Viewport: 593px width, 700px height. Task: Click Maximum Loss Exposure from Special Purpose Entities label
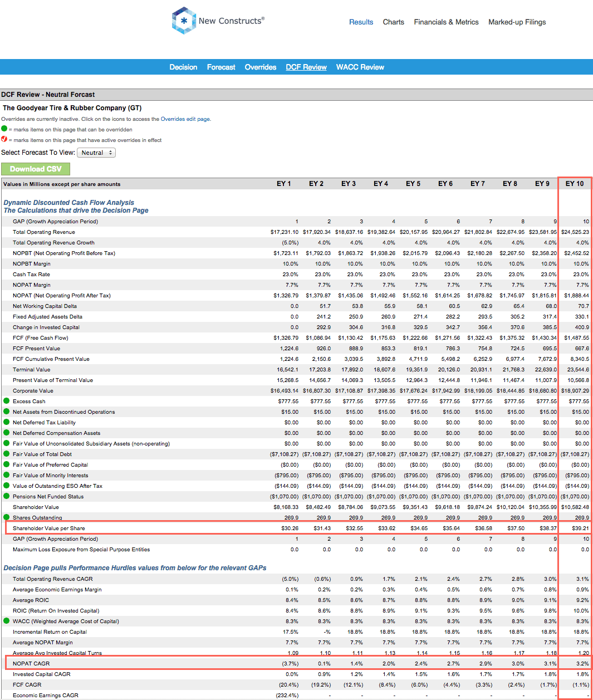(x=81, y=550)
